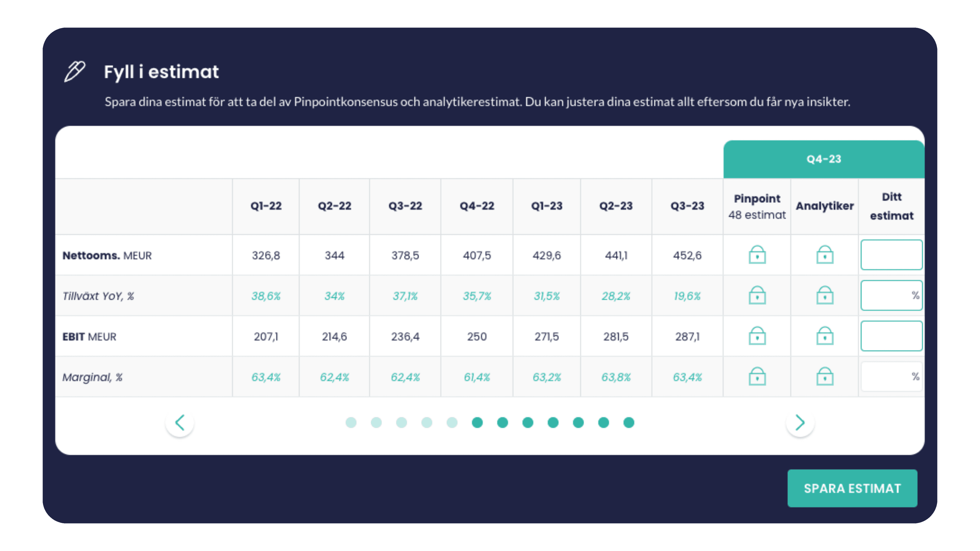Click the Q3-23 column header
This screenshot has height=551, width=980.
tap(687, 206)
